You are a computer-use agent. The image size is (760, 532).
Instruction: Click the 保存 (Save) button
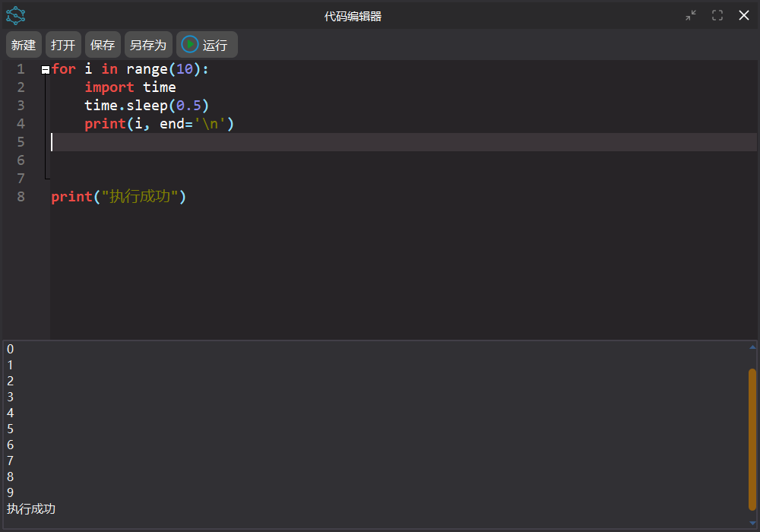point(103,45)
